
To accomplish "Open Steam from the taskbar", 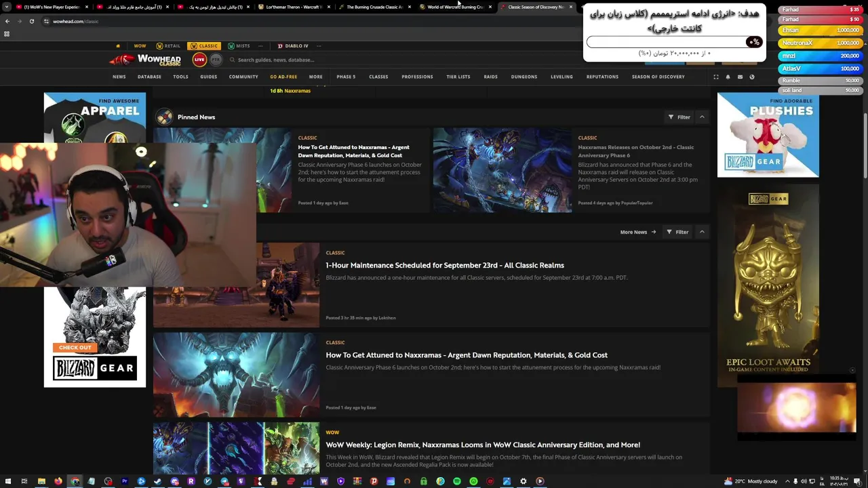I will (157, 481).
